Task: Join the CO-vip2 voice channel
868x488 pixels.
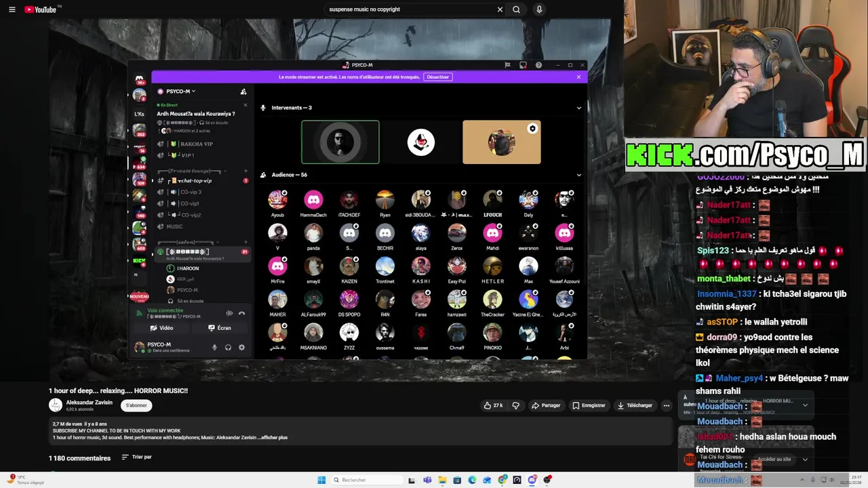Action: (203, 215)
